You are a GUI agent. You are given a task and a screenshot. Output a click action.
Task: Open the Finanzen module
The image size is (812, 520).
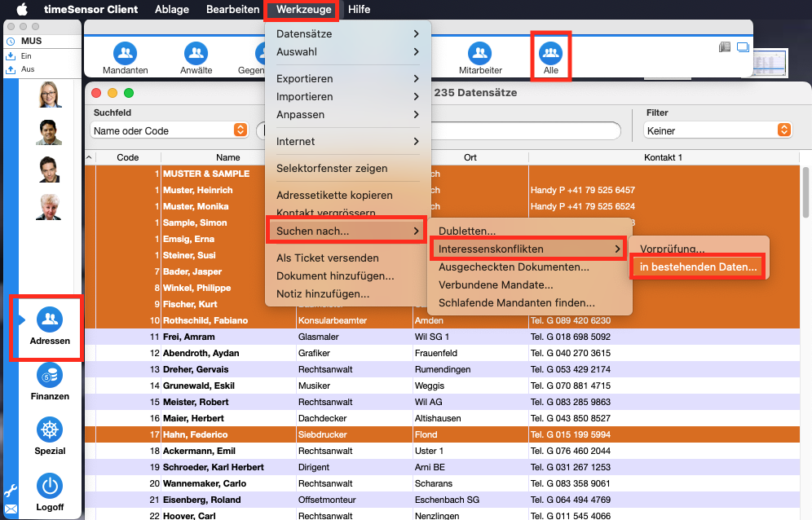point(50,382)
